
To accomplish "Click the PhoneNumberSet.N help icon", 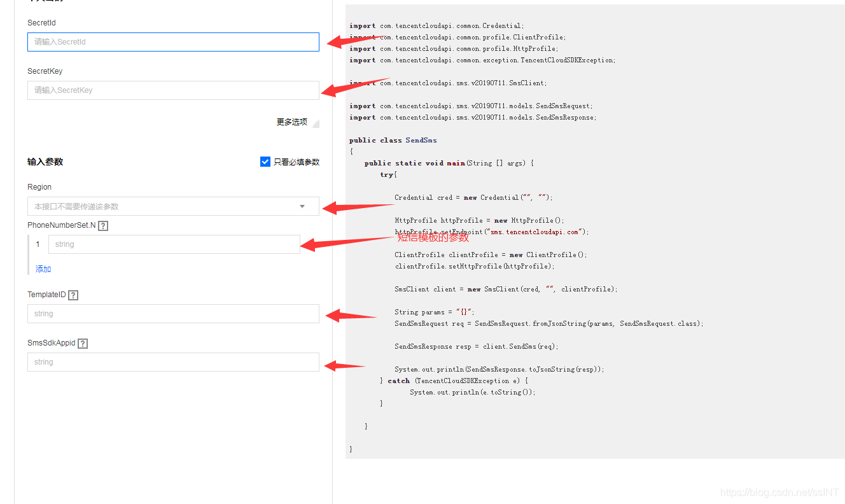I will click(103, 225).
